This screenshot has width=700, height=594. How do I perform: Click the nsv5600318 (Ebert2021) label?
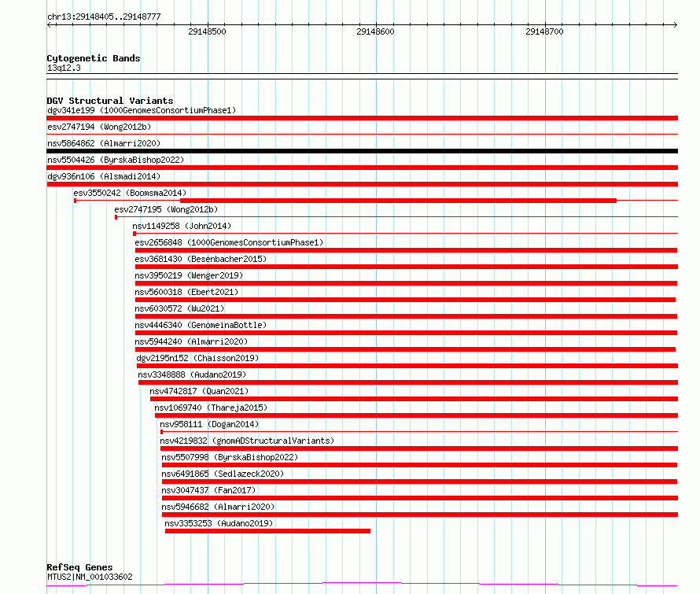(x=186, y=292)
